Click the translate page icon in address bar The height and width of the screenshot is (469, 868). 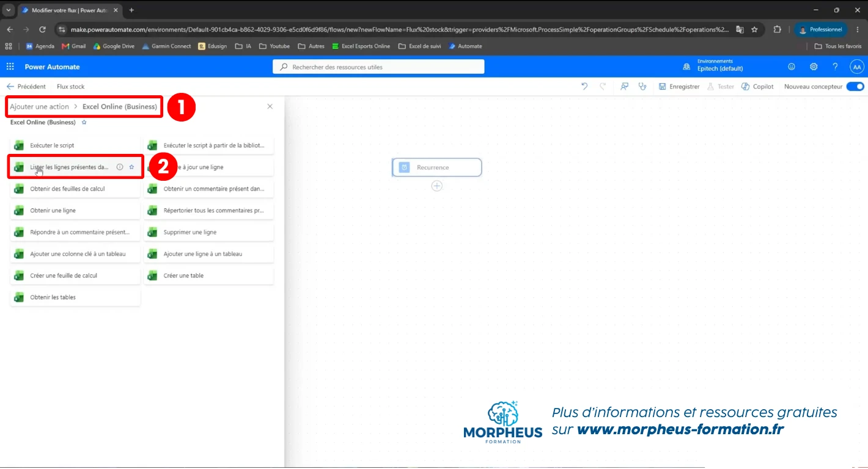(x=740, y=29)
